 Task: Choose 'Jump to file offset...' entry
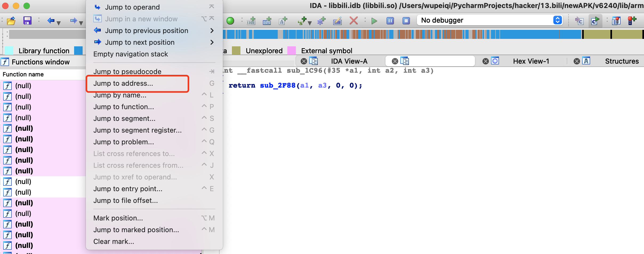(154, 200)
